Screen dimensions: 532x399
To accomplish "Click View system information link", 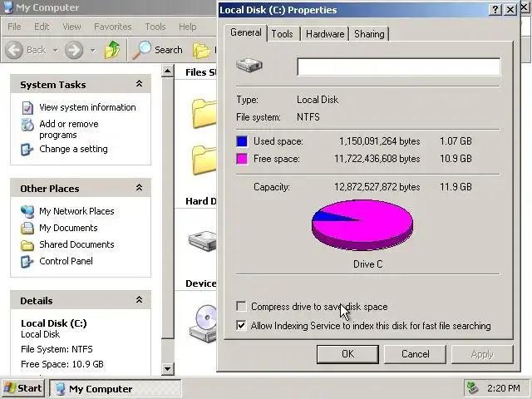I will tap(87, 107).
